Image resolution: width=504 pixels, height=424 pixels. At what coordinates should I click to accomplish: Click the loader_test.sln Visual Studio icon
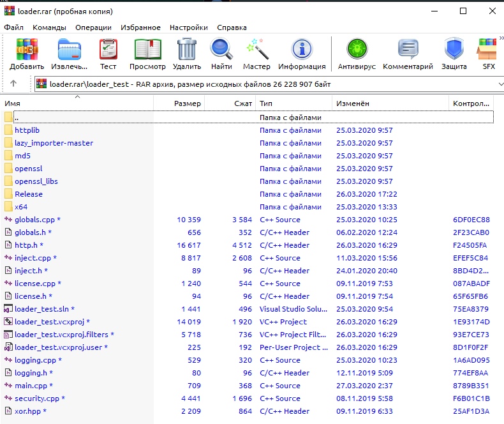tap(8, 309)
